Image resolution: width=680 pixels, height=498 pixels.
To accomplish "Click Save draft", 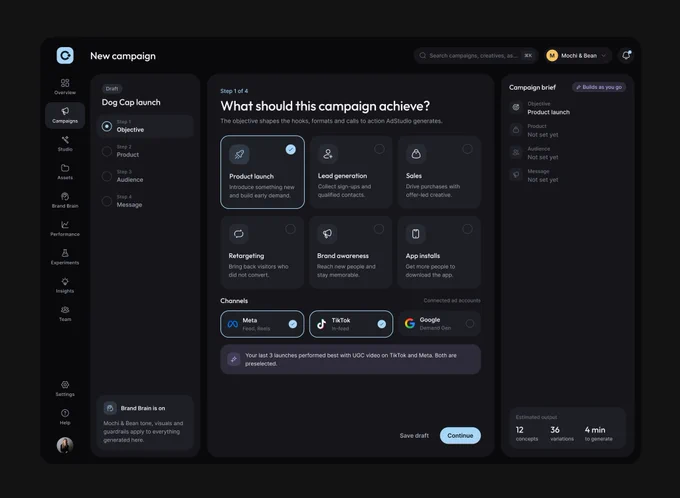I will coord(414,436).
